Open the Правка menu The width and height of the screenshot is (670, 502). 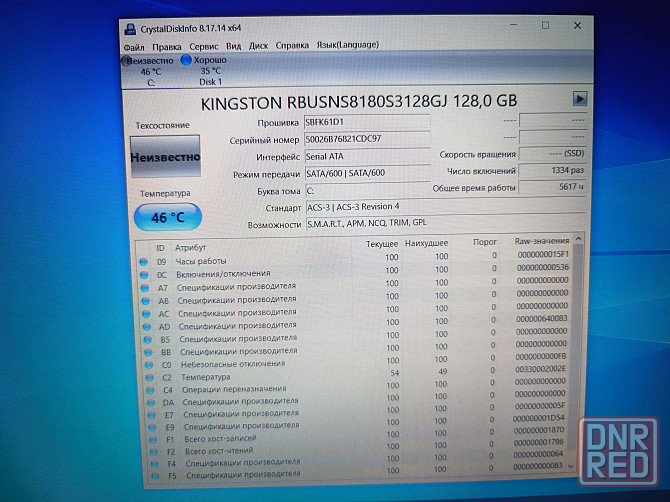[x=167, y=47]
